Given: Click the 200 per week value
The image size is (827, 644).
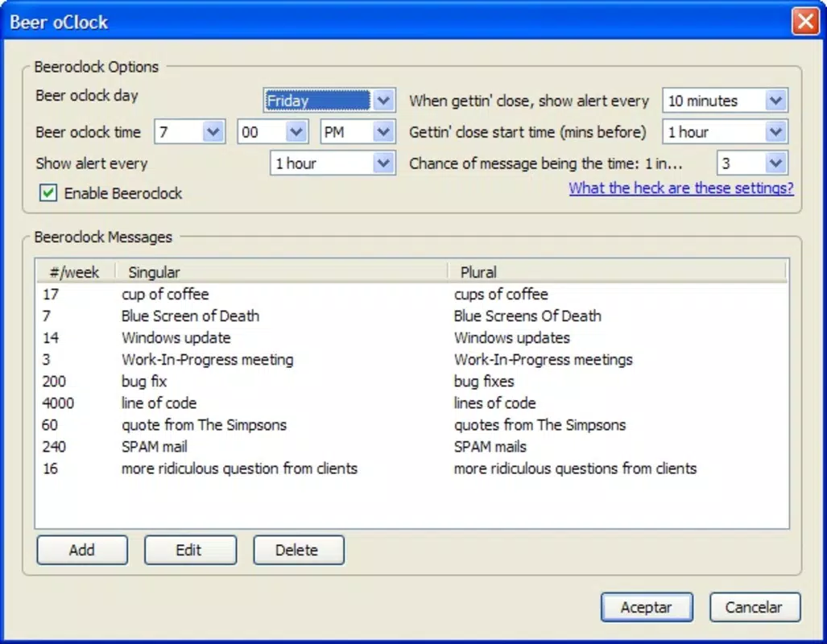Looking at the screenshot, I should tap(54, 382).
